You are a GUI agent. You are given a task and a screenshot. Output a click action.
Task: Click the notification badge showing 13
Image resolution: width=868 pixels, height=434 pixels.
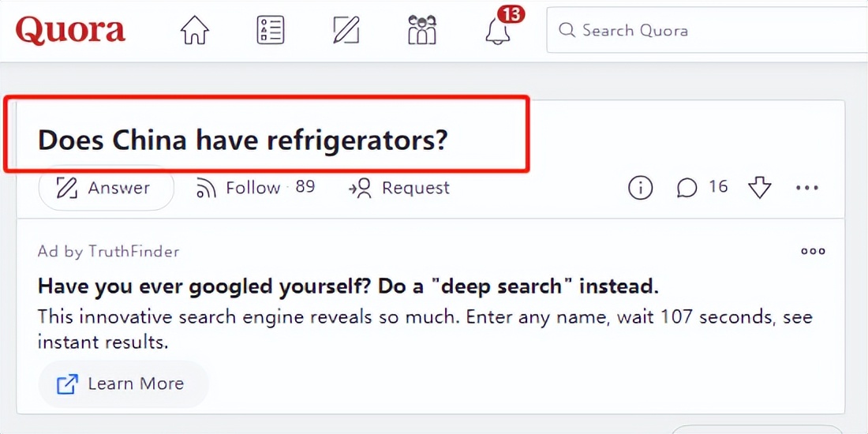(x=511, y=14)
